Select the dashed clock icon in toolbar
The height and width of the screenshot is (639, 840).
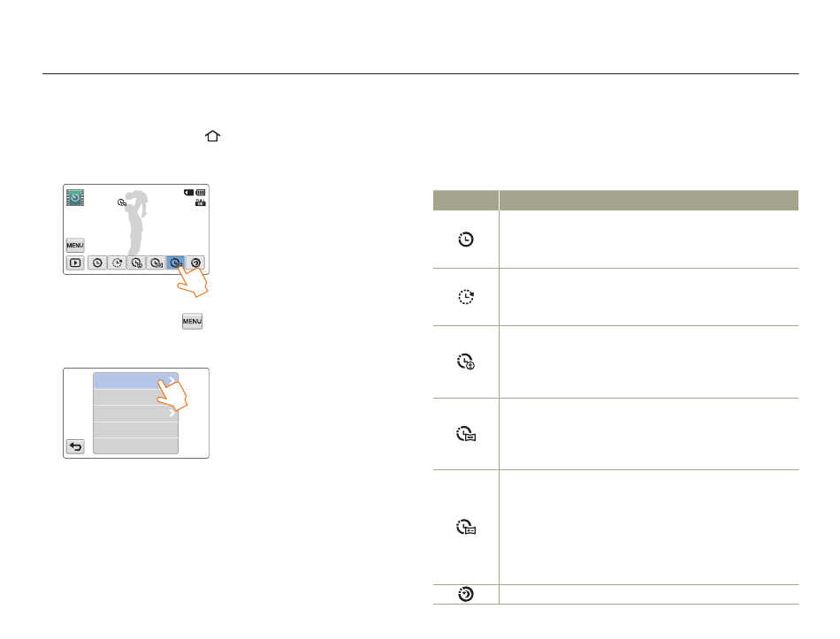click(117, 263)
